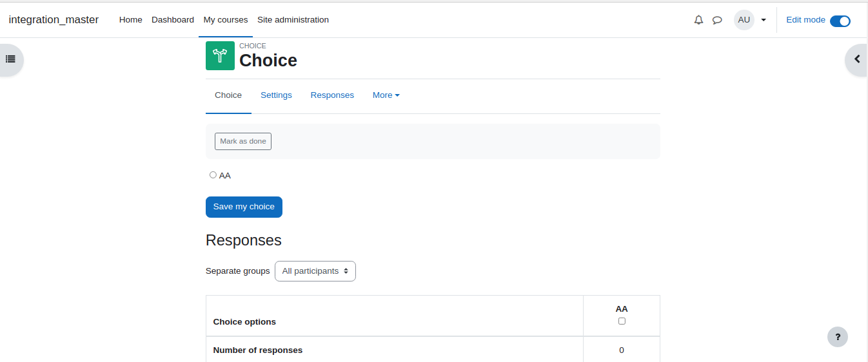Switch to the Settings tab

tap(276, 95)
